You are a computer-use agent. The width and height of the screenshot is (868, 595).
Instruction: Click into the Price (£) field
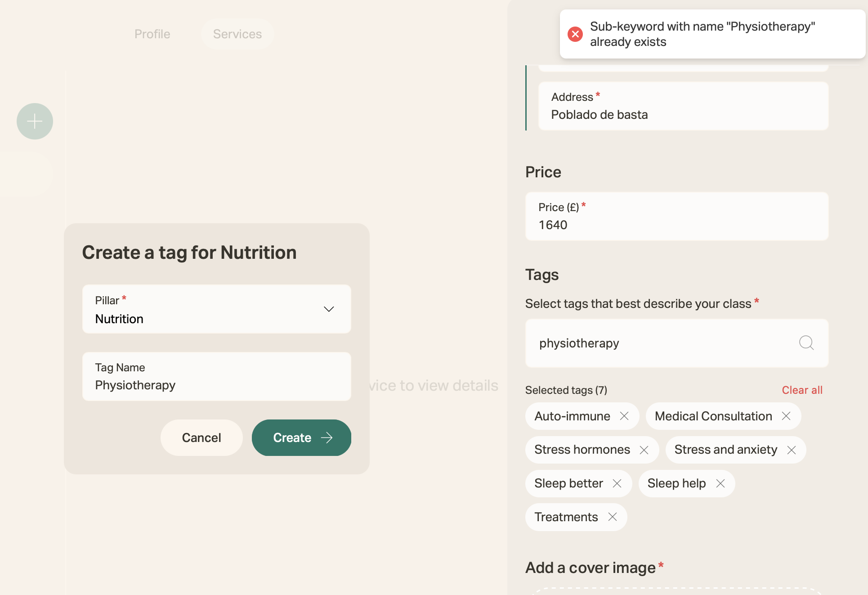click(677, 216)
